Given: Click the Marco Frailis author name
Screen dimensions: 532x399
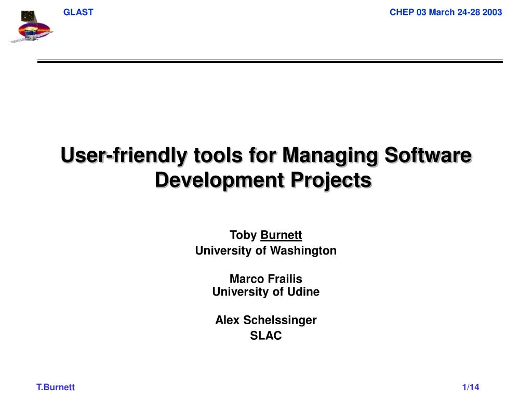Looking at the screenshot, I should pos(265,278).
